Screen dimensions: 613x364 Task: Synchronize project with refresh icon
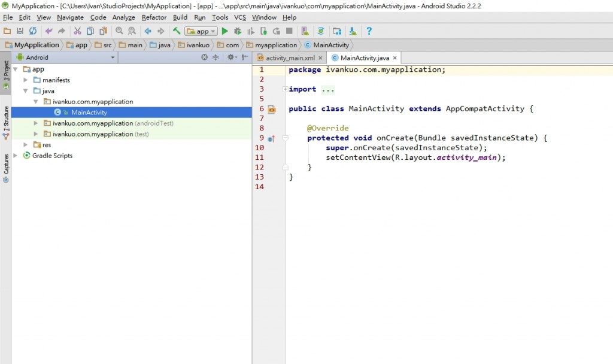(x=33, y=31)
